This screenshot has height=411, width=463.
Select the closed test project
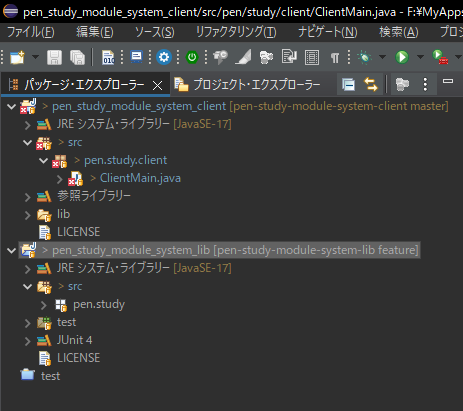(50, 376)
